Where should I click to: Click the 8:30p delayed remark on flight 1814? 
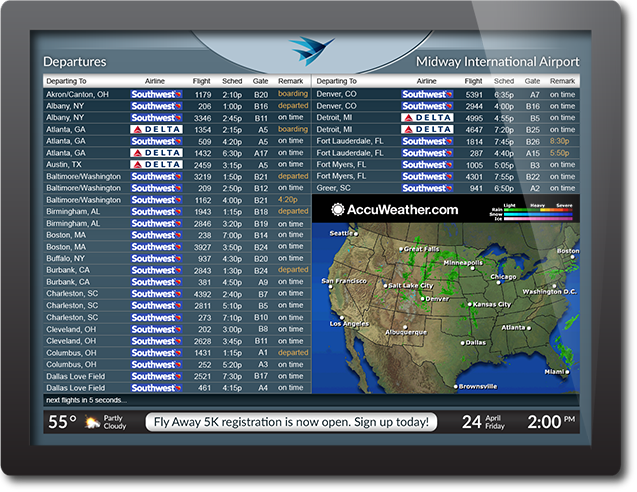coord(559,141)
